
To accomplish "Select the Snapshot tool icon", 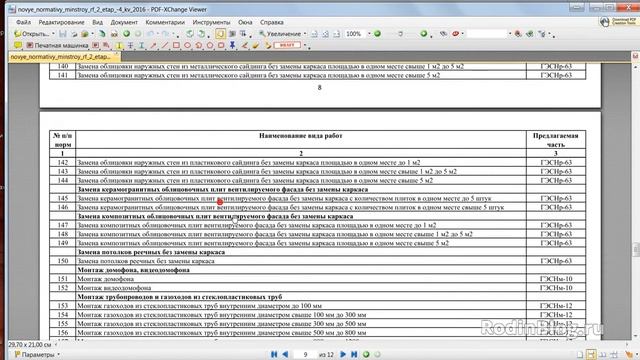I will pos(232,34).
